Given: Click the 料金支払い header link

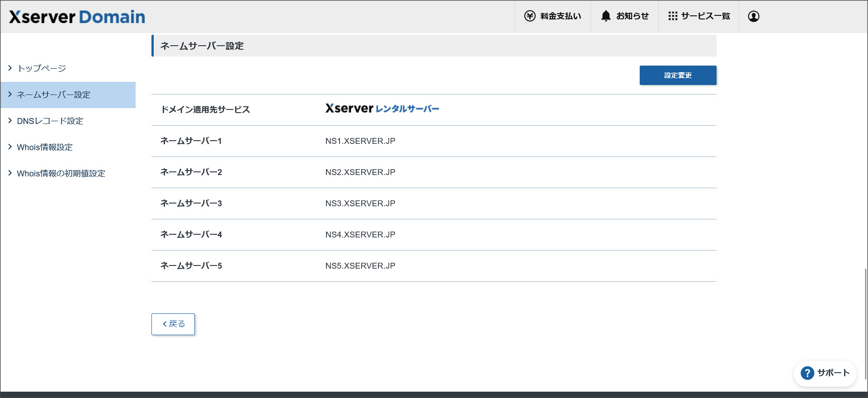Looking at the screenshot, I should pyautogui.click(x=561, y=16).
